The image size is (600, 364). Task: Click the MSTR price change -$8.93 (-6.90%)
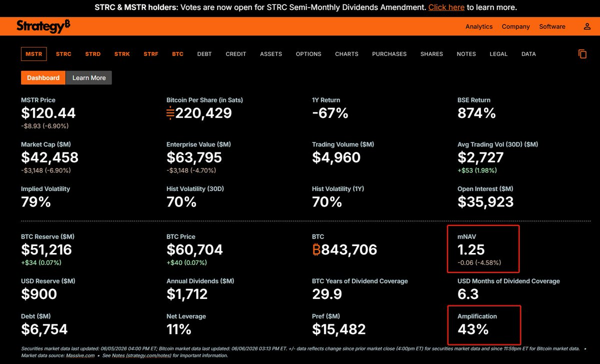pos(44,126)
